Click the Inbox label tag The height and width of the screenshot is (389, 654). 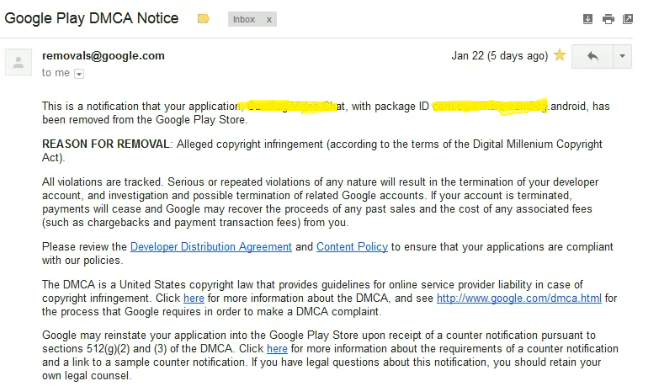(x=244, y=19)
